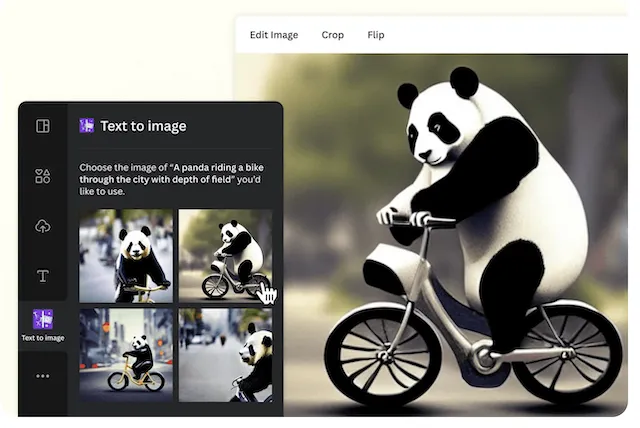Viewport: 640px width, 428px height.
Task: Open the Uploads cloud icon
Action: click(42, 226)
